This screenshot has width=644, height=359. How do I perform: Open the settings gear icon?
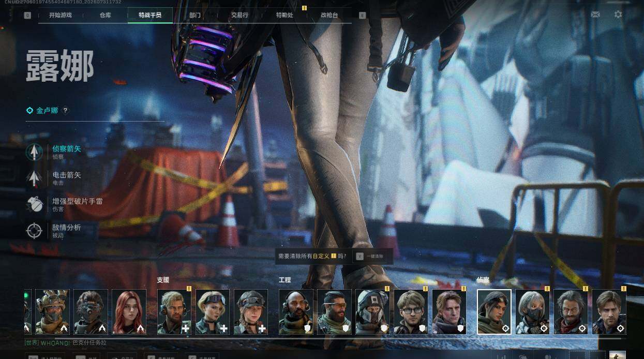point(618,14)
